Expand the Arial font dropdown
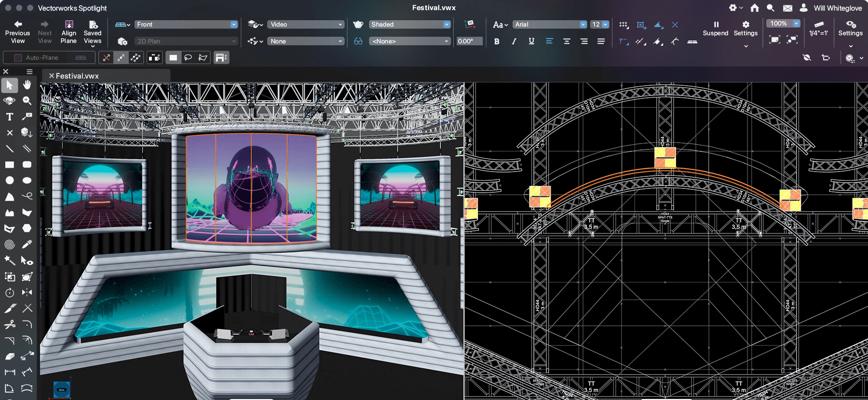The width and height of the screenshot is (868, 400). (x=550, y=25)
